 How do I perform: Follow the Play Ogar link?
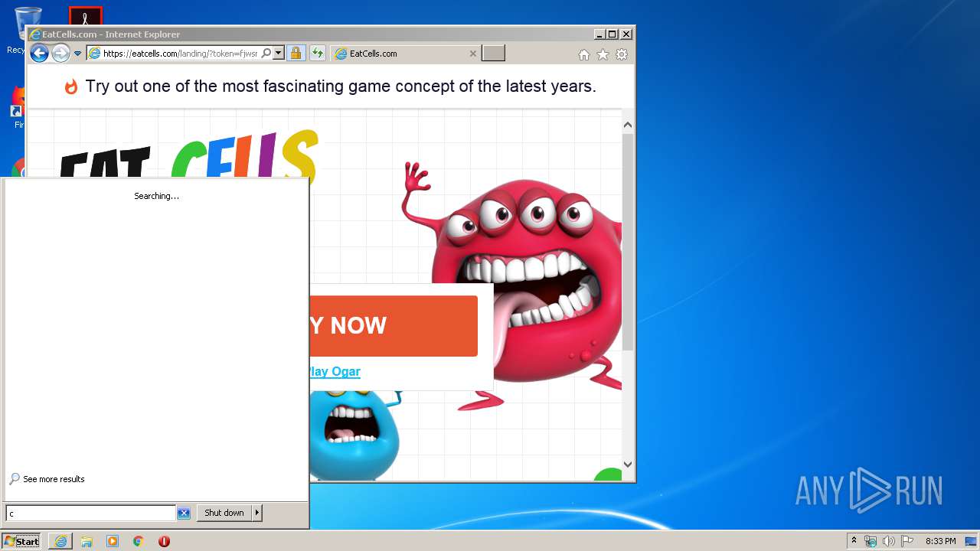pos(335,372)
